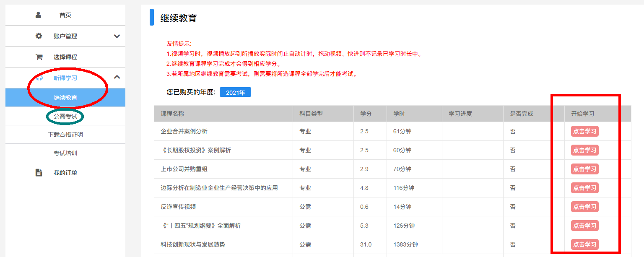Expand the 账户管理 chevron arrow
The image size is (644, 257).
[117, 36]
